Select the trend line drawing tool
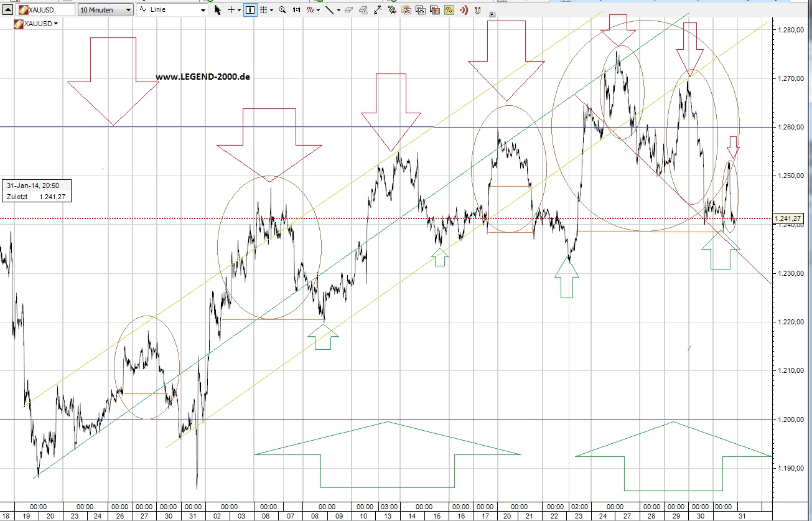This screenshot has height=521, width=812. pyautogui.click(x=329, y=10)
